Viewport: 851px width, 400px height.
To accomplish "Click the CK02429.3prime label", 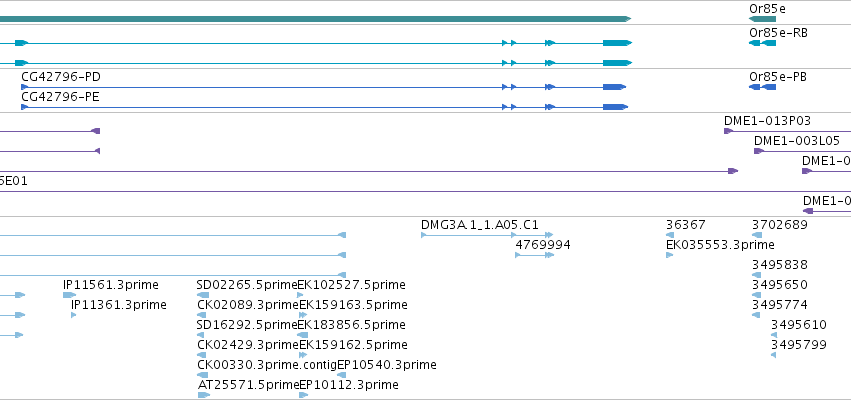I will pos(248,345).
